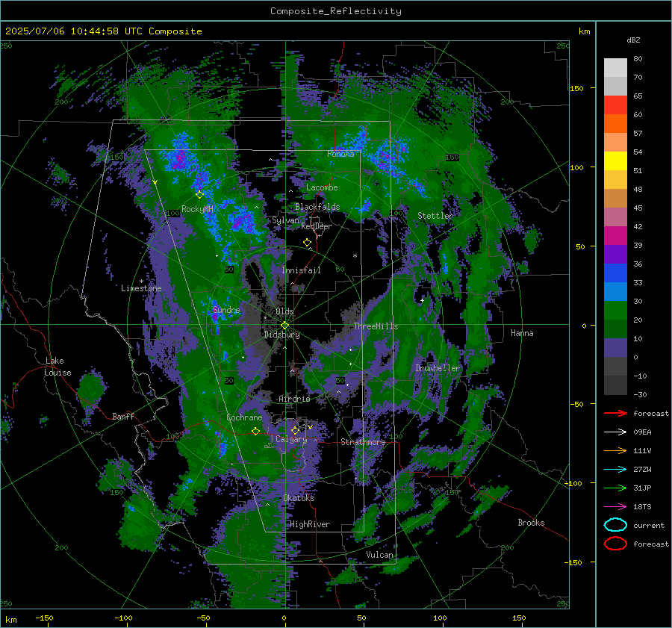Click the Strathmore label on map

click(x=363, y=442)
